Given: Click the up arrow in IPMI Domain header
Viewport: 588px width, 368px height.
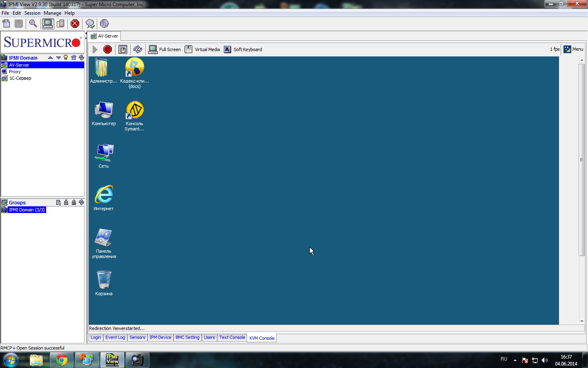Looking at the screenshot, I should pyautogui.click(x=51, y=58).
